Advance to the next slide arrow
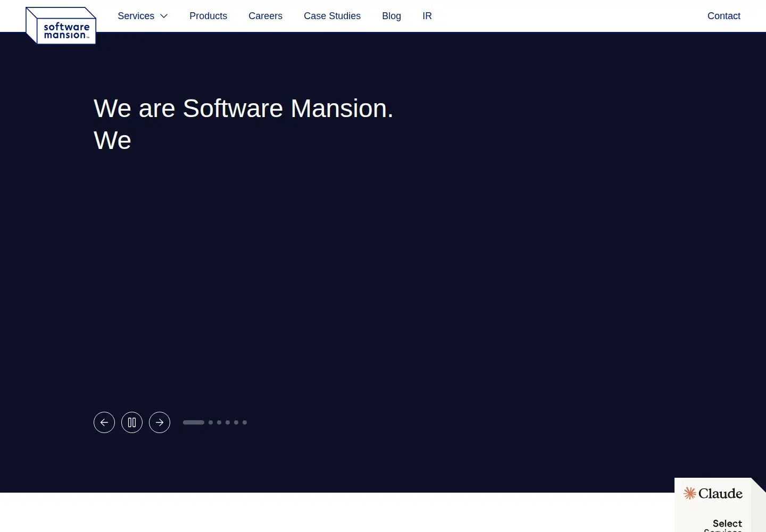 (160, 422)
